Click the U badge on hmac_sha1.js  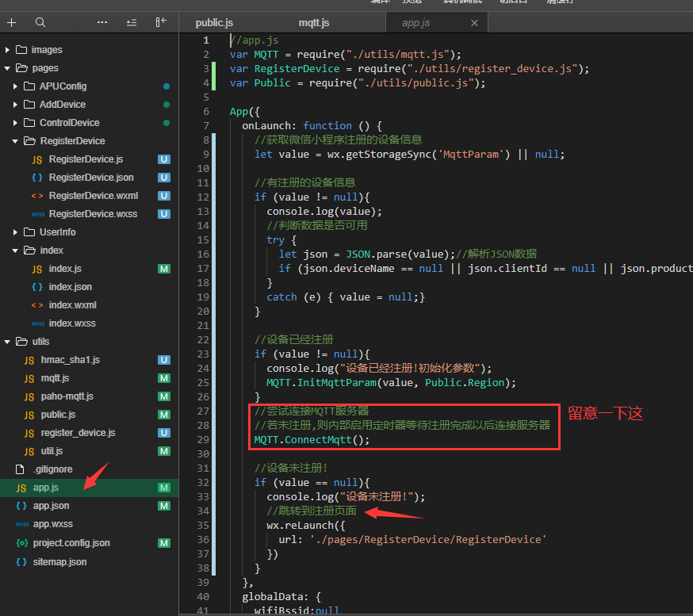(164, 360)
